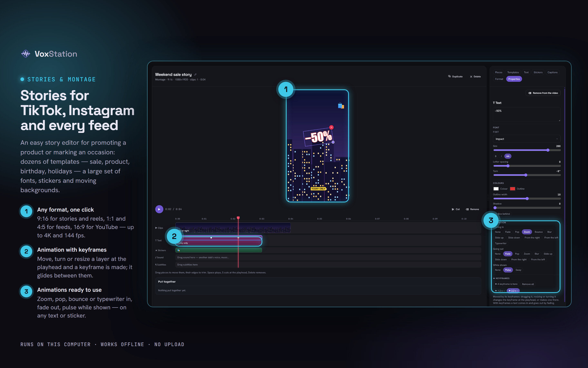
Task: Select Typewriter coming-in animation
Action: [501, 243]
